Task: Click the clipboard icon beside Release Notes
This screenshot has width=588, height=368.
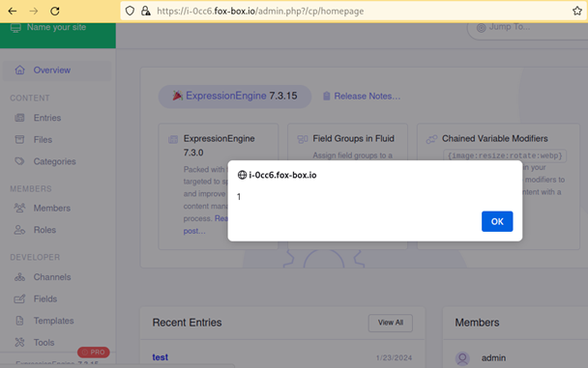Action: pos(326,97)
